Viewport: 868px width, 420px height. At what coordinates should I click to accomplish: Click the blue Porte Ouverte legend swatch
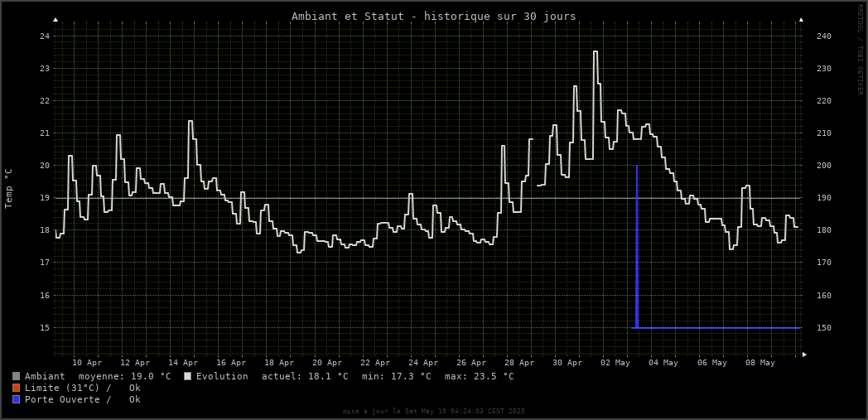pyautogui.click(x=16, y=399)
